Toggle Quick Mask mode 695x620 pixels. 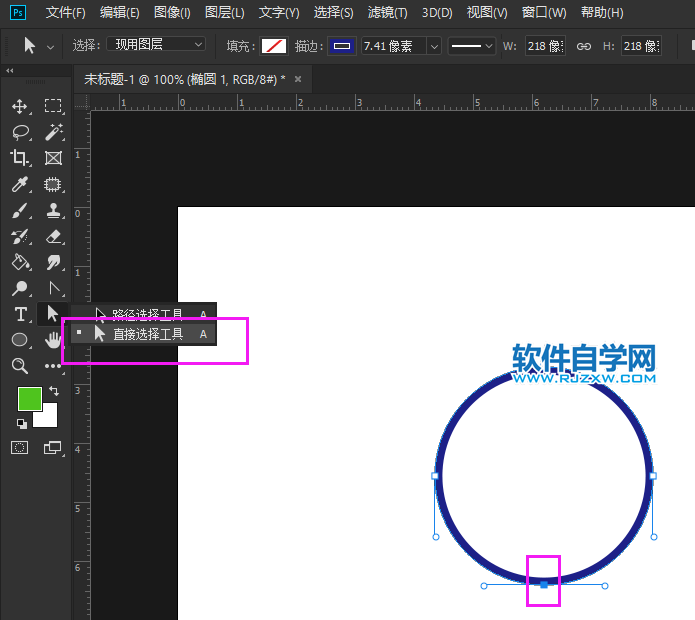[x=20, y=448]
